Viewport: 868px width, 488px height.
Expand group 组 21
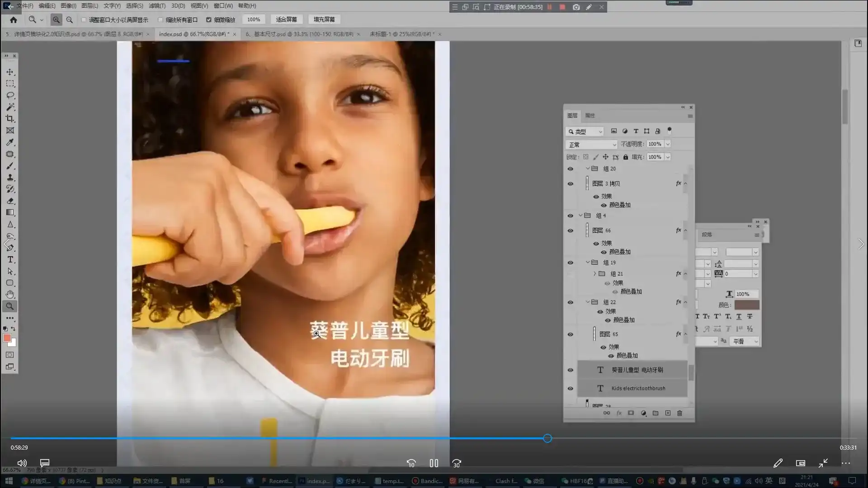(x=594, y=273)
